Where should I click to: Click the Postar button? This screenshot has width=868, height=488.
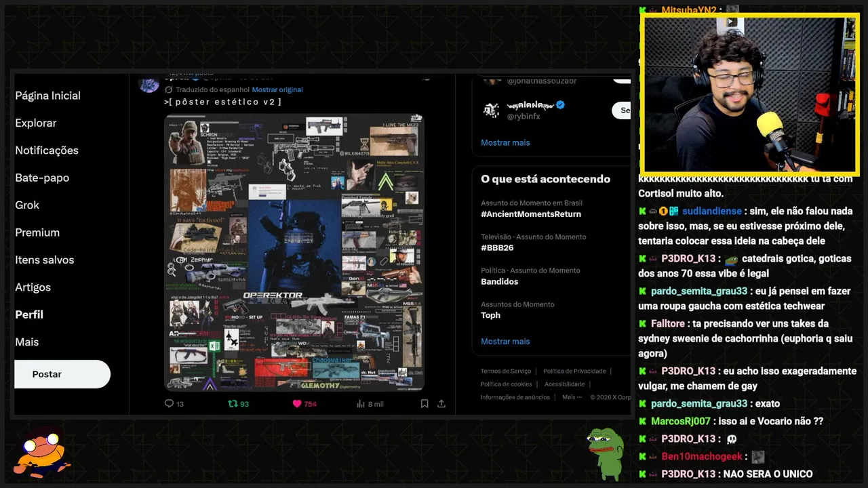click(x=62, y=374)
